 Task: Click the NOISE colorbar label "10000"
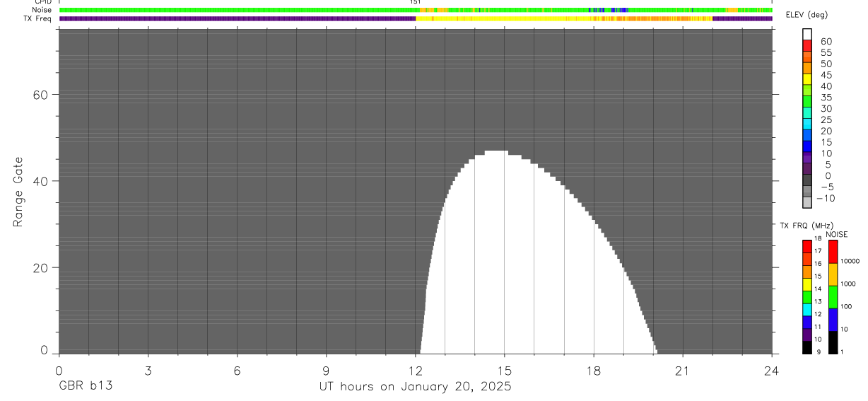(x=850, y=261)
